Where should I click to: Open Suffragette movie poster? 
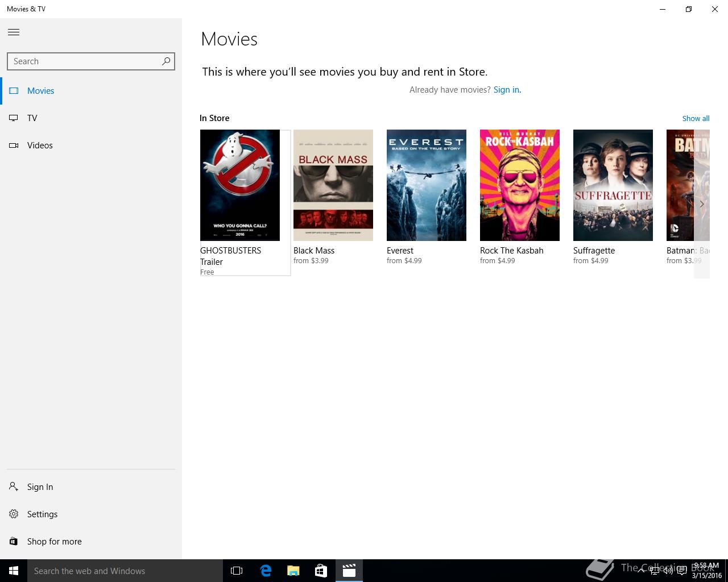coord(613,185)
